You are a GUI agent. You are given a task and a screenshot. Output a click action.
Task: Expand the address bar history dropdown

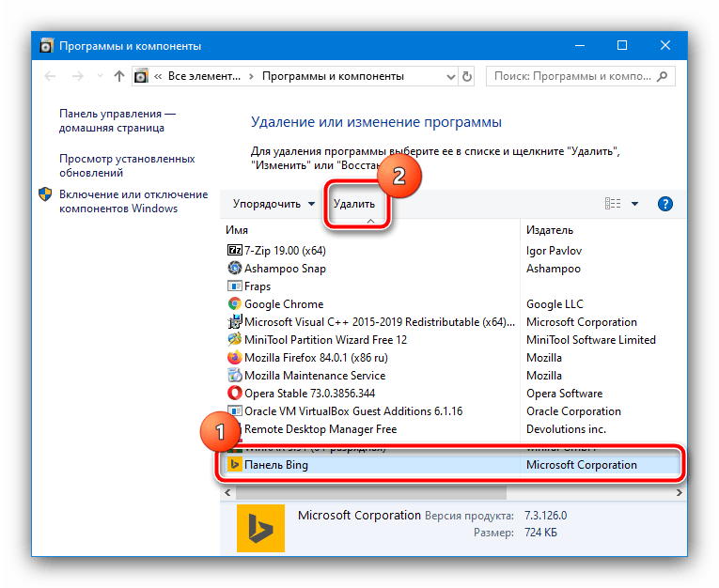tap(451, 76)
